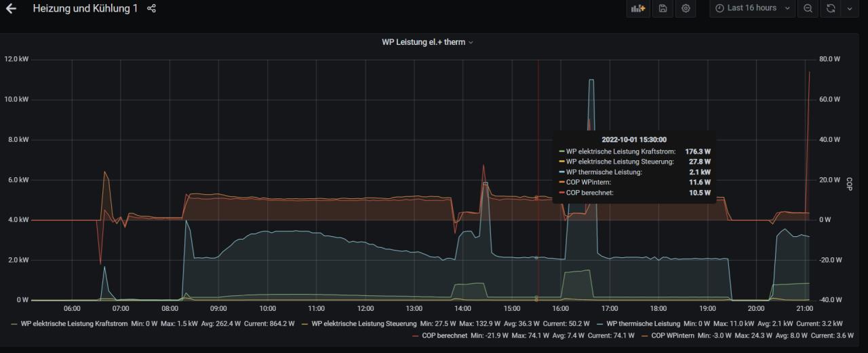
Task: Open the Last 16 hours time picker
Action: click(752, 8)
